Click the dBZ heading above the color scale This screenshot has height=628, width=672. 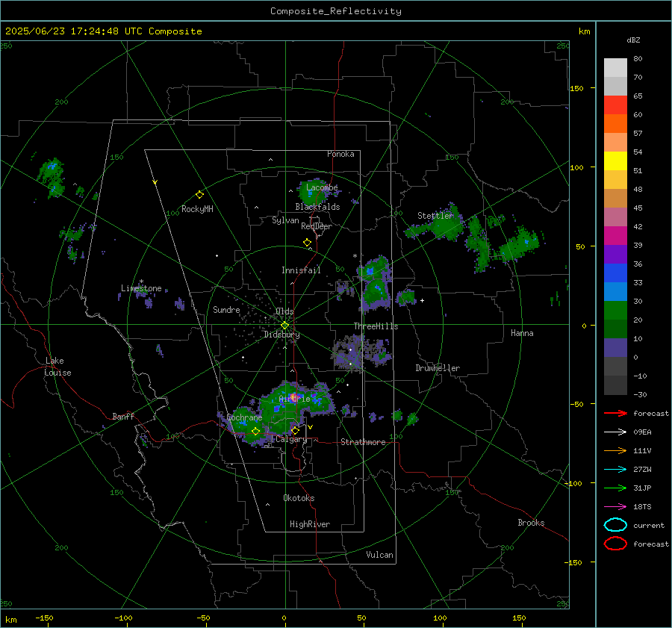(633, 40)
